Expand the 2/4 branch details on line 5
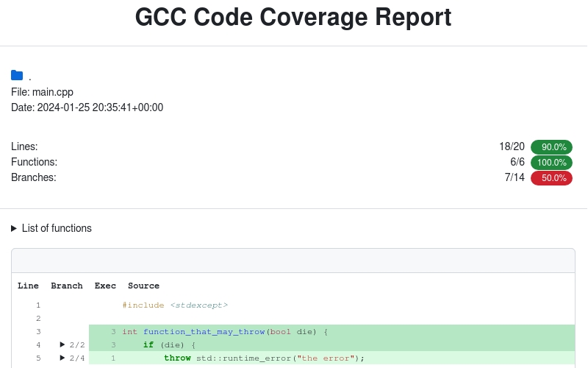The height and width of the screenshot is (368, 588). coord(72,358)
